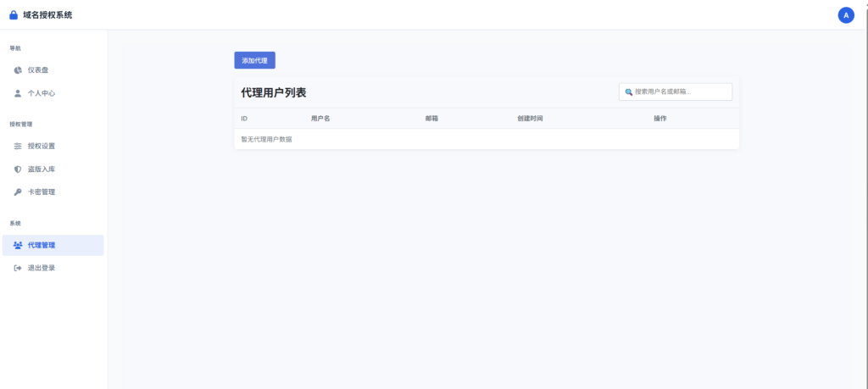
Task: Click the shield icon beside 盗版入库
Action: (18, 169)
